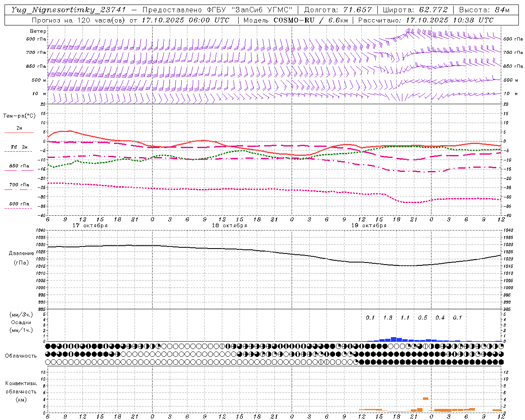Click the Конвективн. label of convective cloud panel
Viewport: 525px width, 420px height.
(x=21, y=383)
